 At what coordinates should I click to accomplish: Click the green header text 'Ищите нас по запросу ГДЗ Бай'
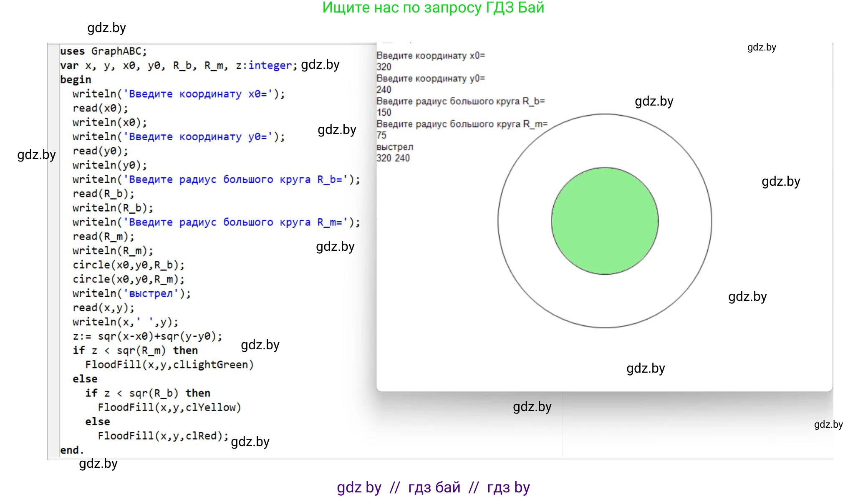pyautogui.click(x=433, y=8)
